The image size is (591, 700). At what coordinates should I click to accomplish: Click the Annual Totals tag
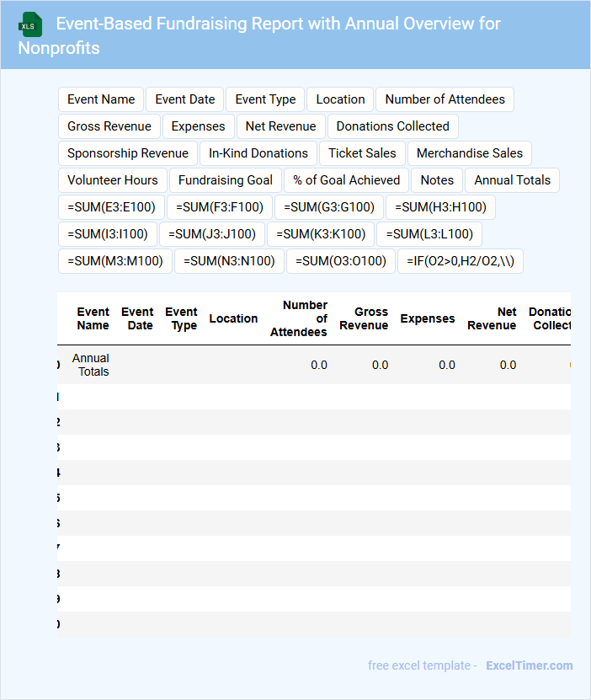[512, 180]
